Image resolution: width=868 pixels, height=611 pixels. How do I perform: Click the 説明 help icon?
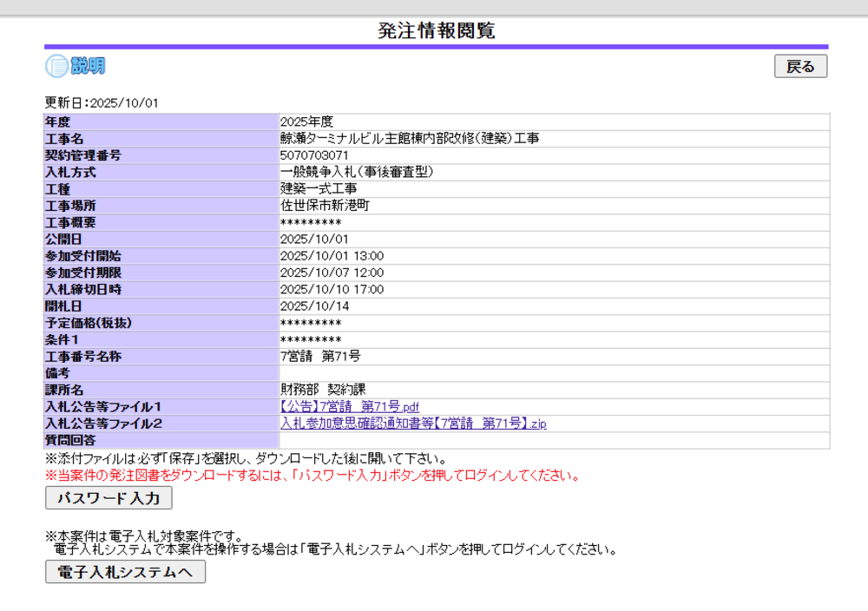tap(76, 66)
